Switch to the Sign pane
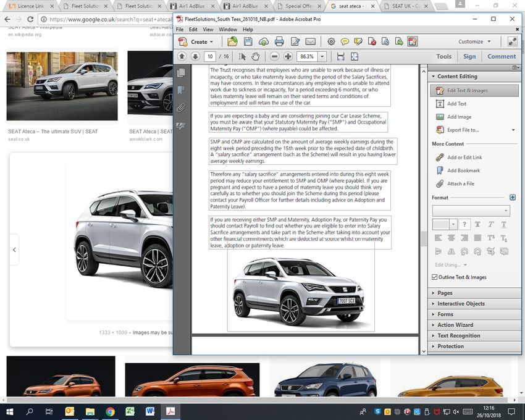 point(469,57)
